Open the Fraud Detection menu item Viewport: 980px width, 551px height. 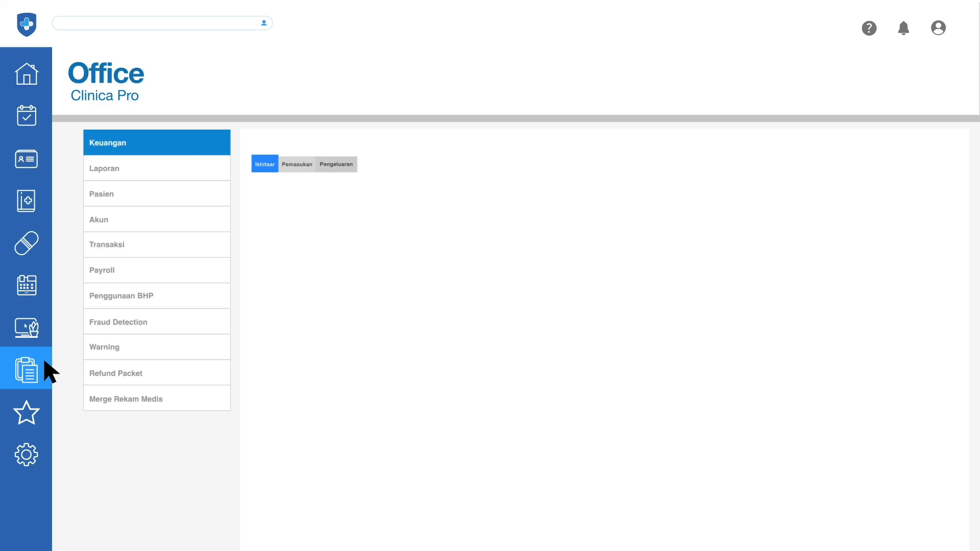pyautogui.click(x=156, y=322)
